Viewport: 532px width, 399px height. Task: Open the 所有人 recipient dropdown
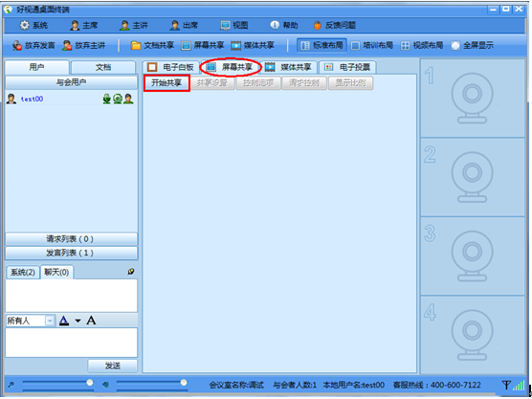[x=50, y=321]
